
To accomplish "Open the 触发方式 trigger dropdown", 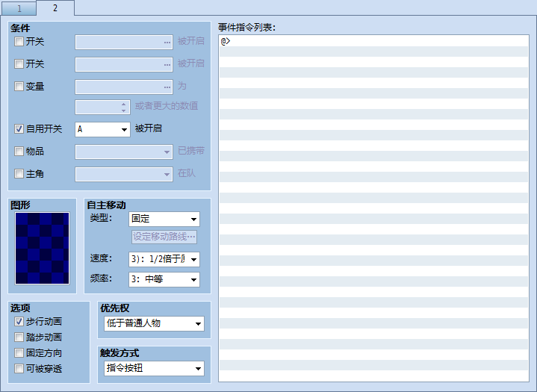I will (154, 368).
